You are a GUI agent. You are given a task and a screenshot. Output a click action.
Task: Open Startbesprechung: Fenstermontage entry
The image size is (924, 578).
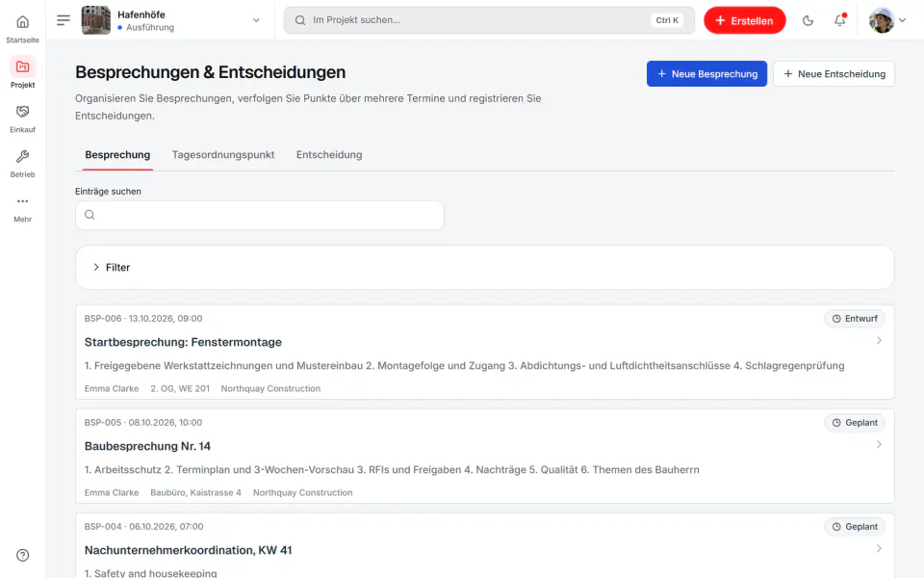click(183, 342)
